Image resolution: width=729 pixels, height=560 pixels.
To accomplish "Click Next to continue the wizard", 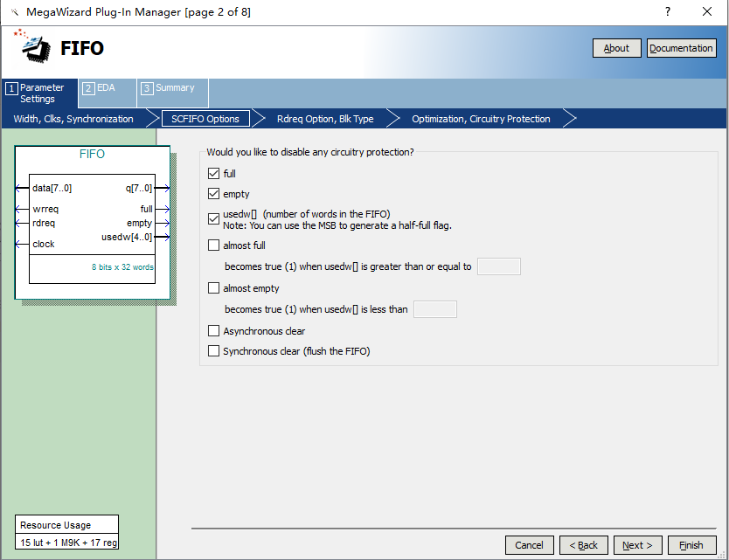I will tap(637, 544).
